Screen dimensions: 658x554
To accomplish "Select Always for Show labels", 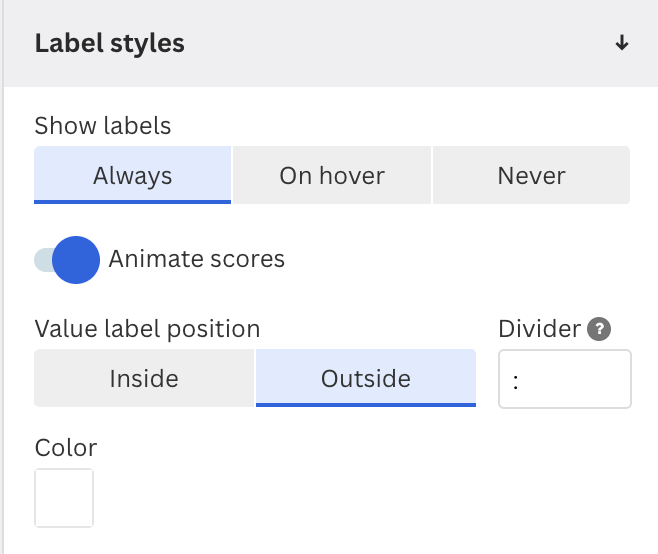I will pos(133,175).
